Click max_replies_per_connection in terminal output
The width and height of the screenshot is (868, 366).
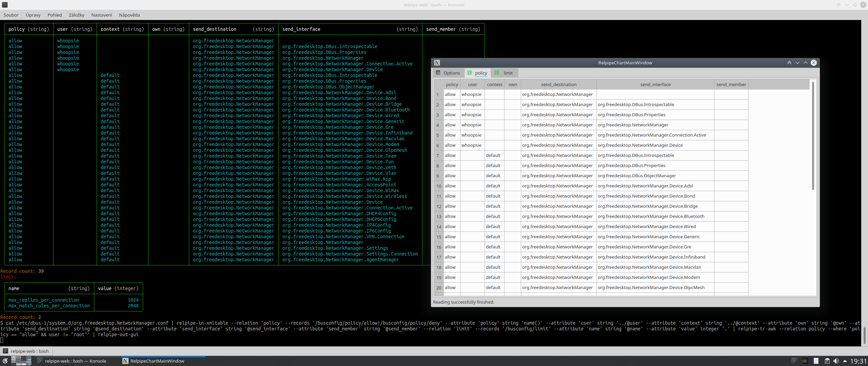click(x=43, y=300)
